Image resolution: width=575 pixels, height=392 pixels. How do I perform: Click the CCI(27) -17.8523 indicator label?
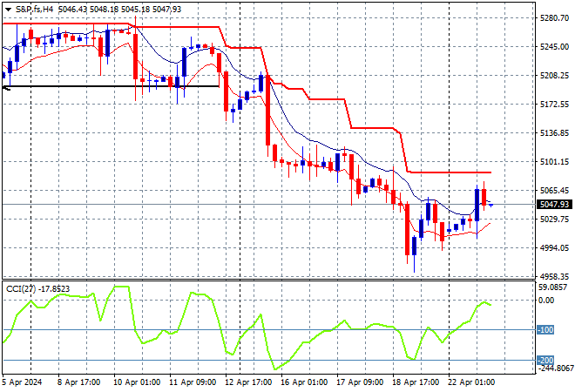coord(37,289)
